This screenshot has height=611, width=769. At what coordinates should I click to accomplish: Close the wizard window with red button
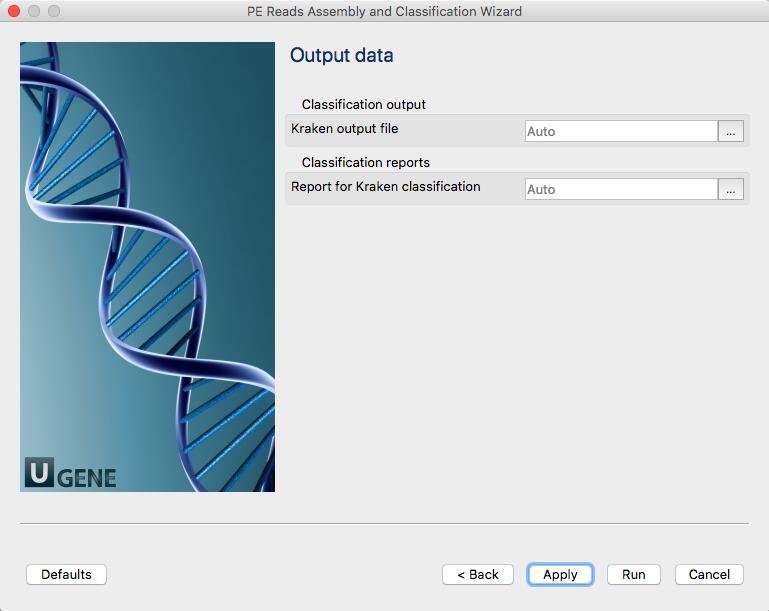(14, 11)
